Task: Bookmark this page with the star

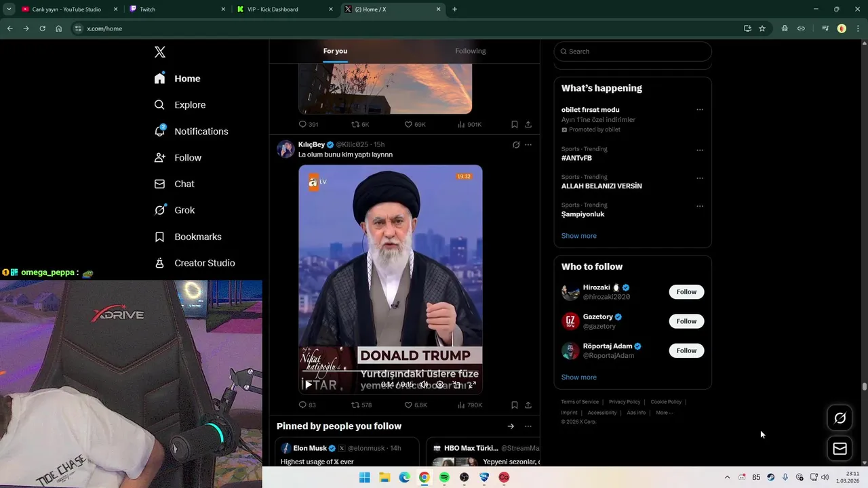Action: 762,28
